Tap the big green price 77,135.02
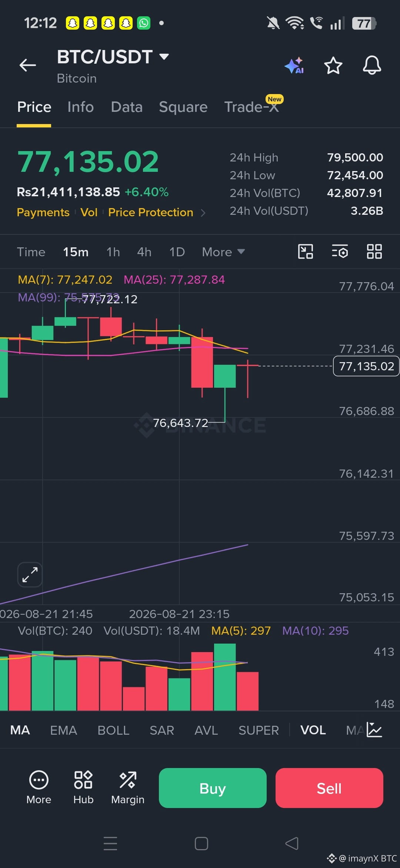Viewport: 400px width, 868px height. [88, 162]
